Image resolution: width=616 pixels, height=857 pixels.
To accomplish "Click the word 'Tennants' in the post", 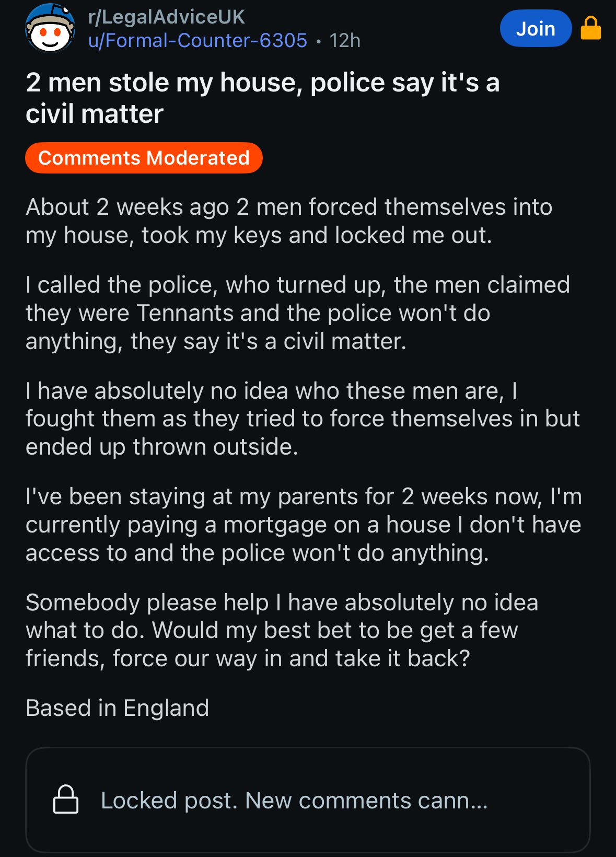I will coord(184,313).
